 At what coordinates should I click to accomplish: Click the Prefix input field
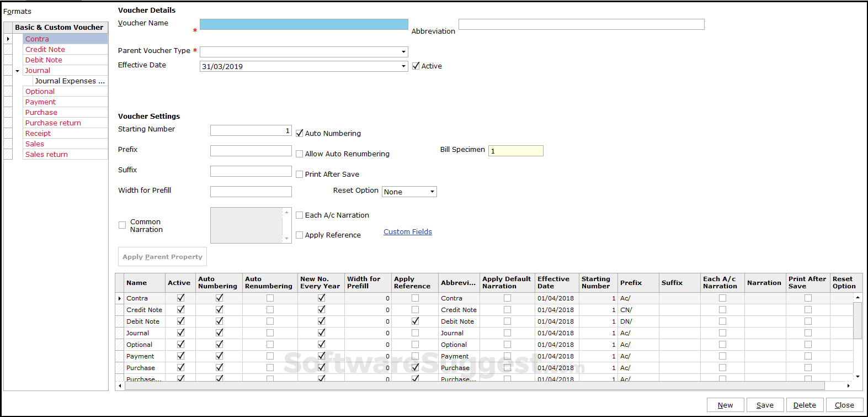click(x=251, y=151)
